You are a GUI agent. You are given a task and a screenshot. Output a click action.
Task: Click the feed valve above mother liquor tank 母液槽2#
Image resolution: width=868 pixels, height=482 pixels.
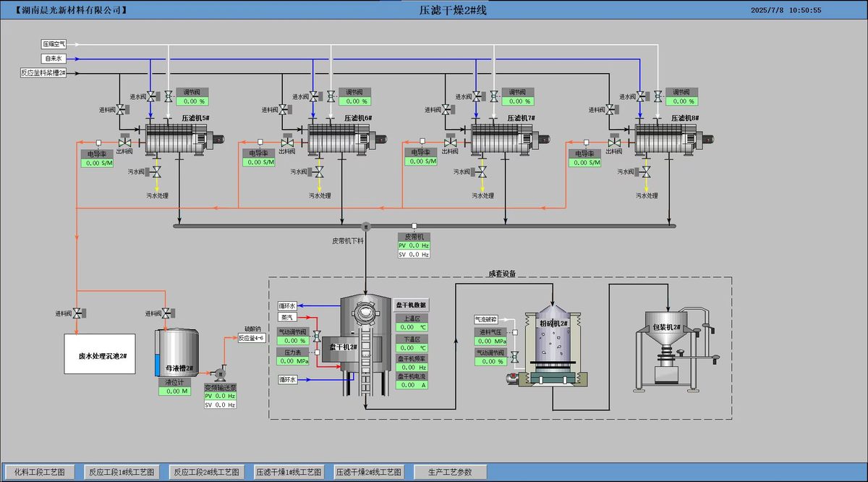pos(167,313)
